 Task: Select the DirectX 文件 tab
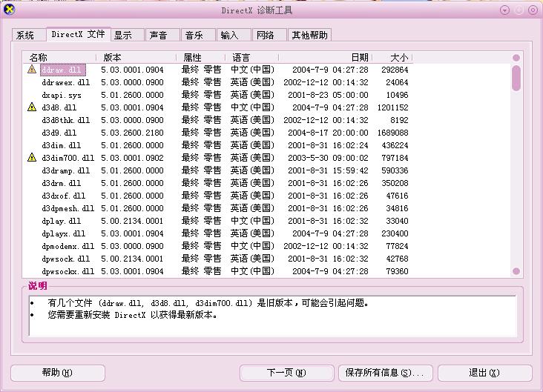(79, 34)
